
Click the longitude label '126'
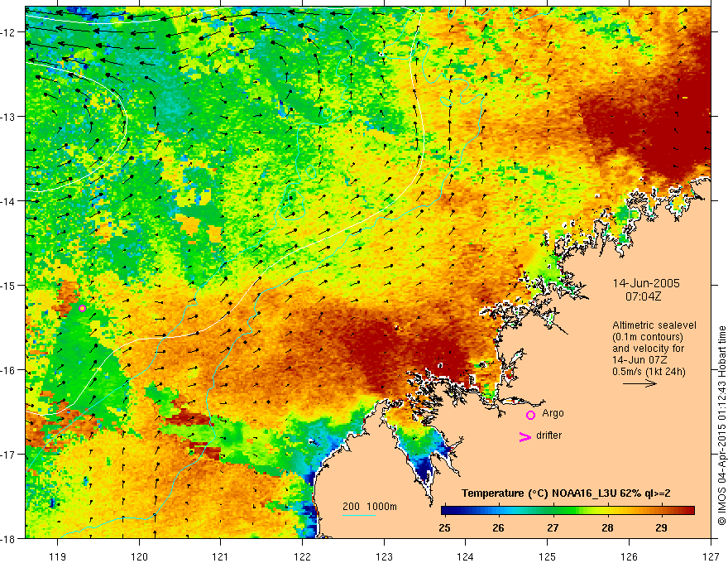click(x=629, y=556)
